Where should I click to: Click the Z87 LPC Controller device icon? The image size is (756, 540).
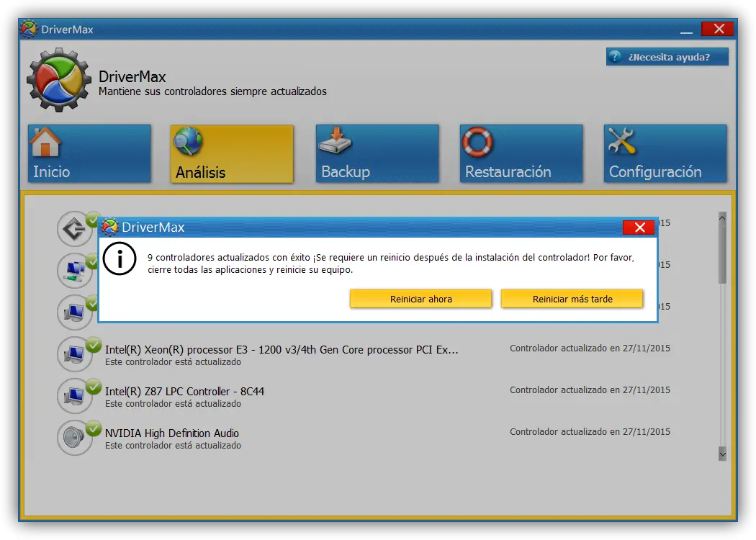pyautogui.click(x=74, y=396)
